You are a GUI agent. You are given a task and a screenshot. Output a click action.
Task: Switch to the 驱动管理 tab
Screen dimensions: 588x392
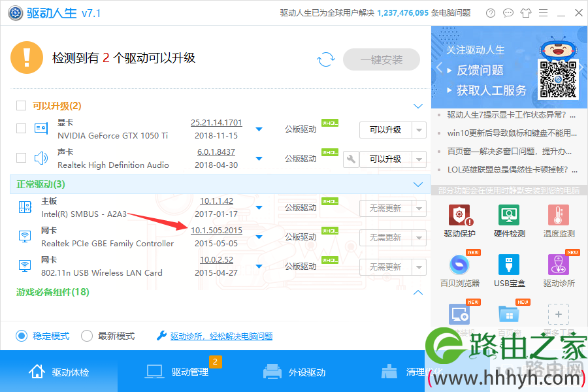click(177, 372)
